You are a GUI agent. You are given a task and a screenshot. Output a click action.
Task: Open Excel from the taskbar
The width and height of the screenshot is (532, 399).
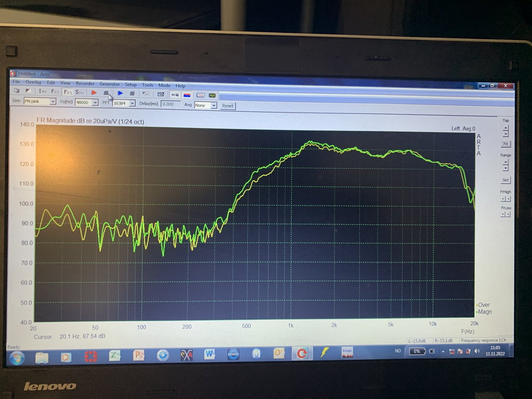point(115,356)
